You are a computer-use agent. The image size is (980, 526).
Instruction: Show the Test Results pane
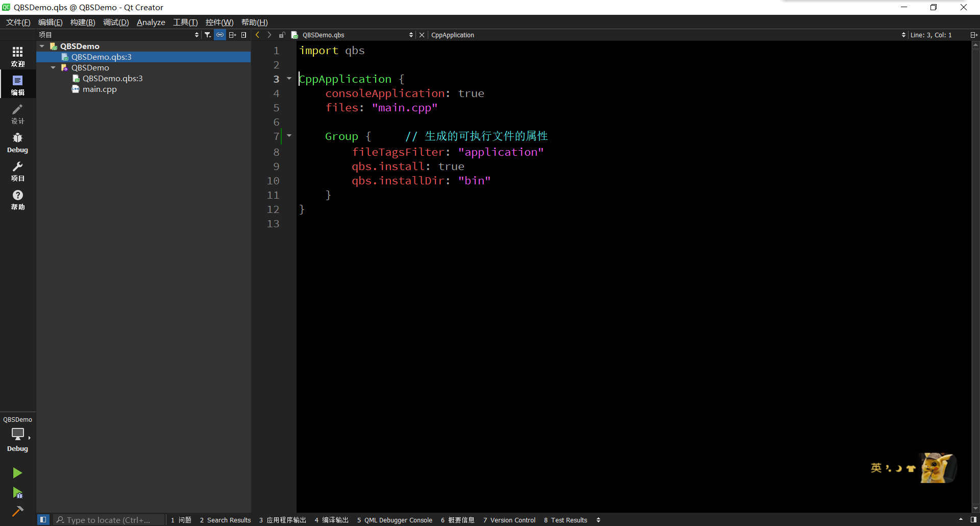pos(566,520)
